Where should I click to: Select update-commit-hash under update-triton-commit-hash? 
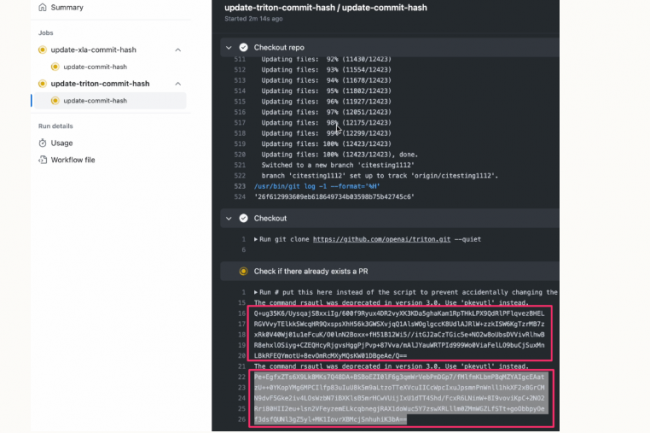click(x=95, y=101)
